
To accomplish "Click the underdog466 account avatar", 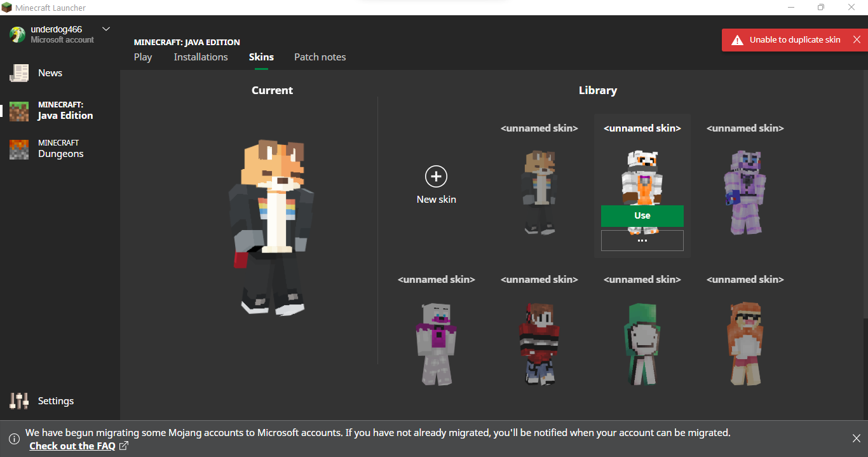I will pos(17,34).
